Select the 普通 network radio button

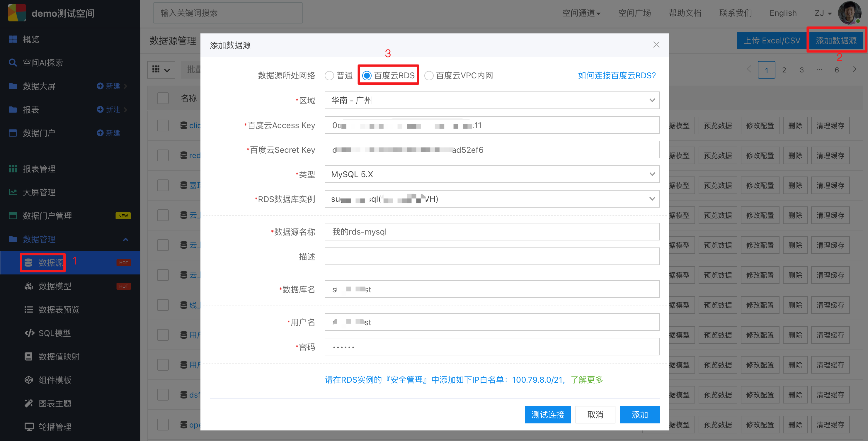point(329,76)
